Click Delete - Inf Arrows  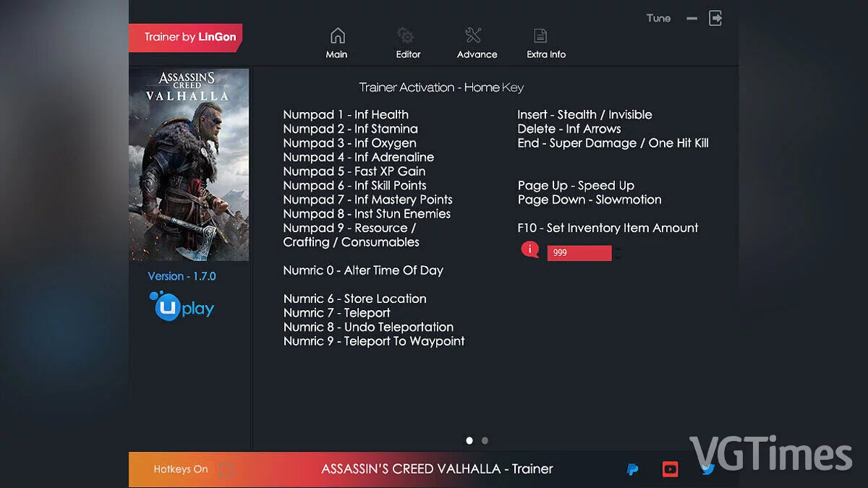(x=569, y=129)
